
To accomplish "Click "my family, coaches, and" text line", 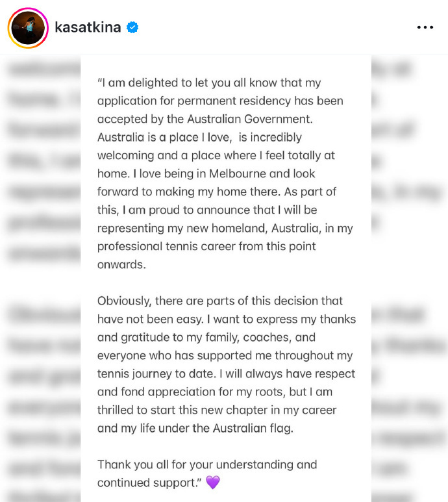I will 243,337.
